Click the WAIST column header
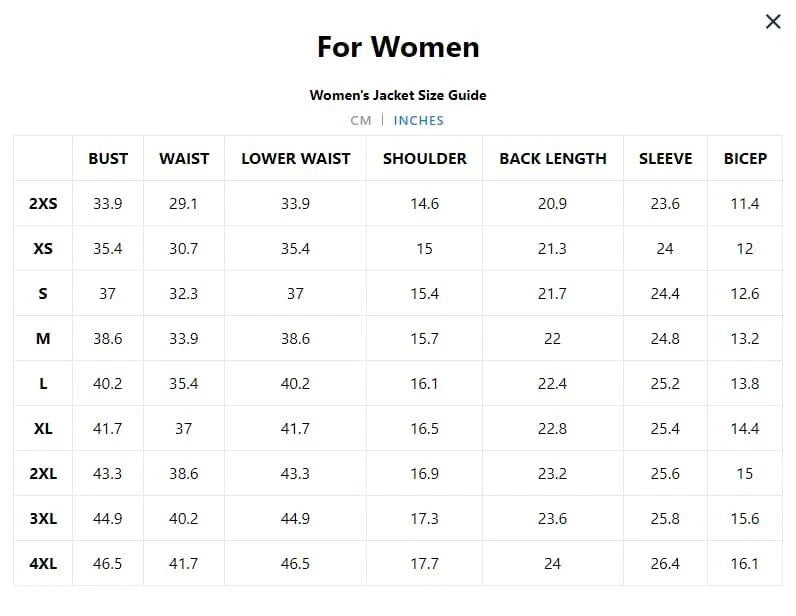 [184, 158]
